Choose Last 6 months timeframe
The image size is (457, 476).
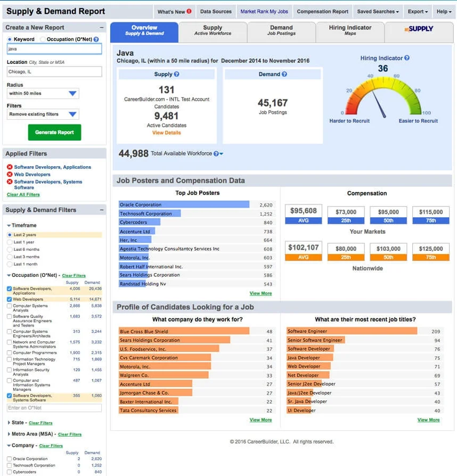(10, 250)
